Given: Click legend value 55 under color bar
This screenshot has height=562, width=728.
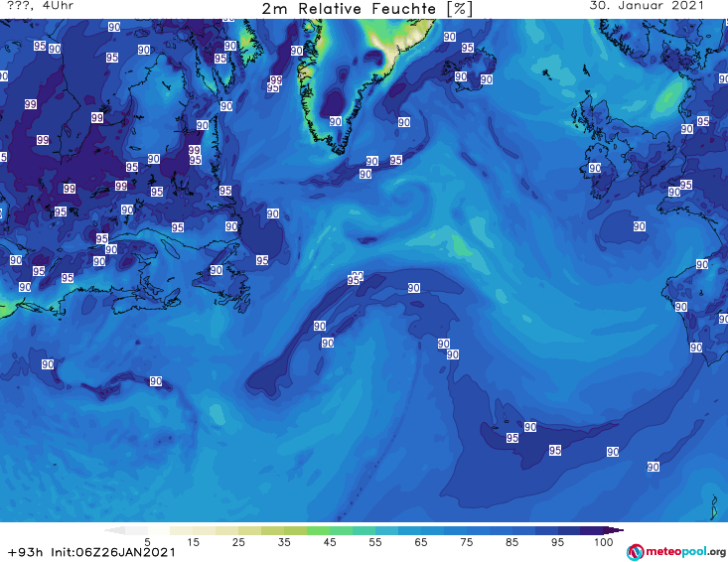Looking at the screenshot, I should [x=375, y=541].
